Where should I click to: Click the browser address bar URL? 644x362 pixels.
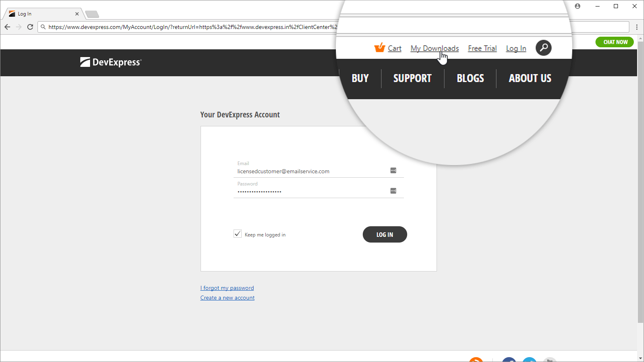coord(193,27)
